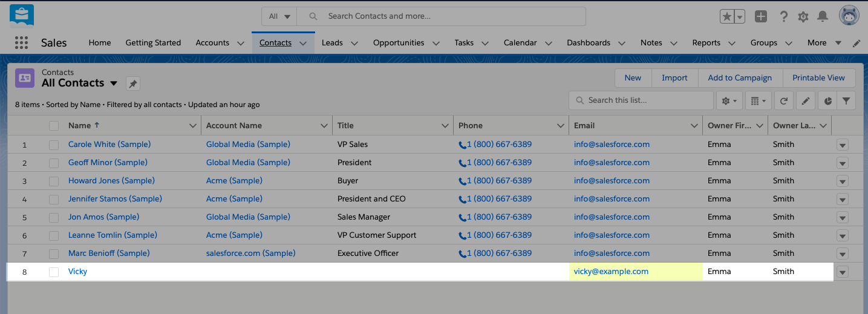The image size is (868, 314).
Task: Go to the Home tab
Action: coord(100,43)
